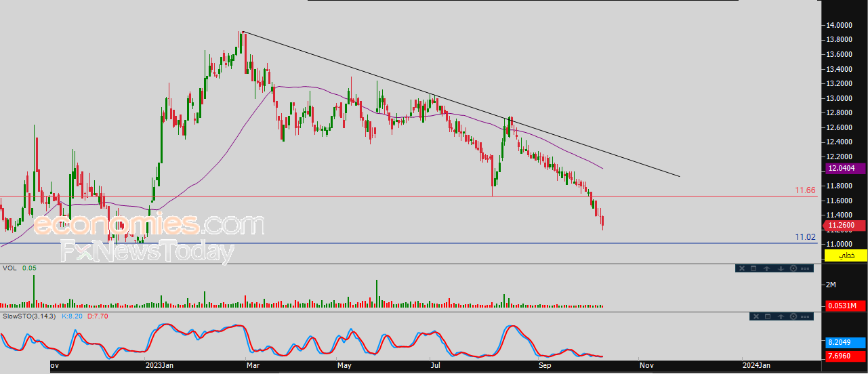Click the 7.6960 stochastic D value tag
This screenshot has width=868, height=374.
[x=845, y=356]
